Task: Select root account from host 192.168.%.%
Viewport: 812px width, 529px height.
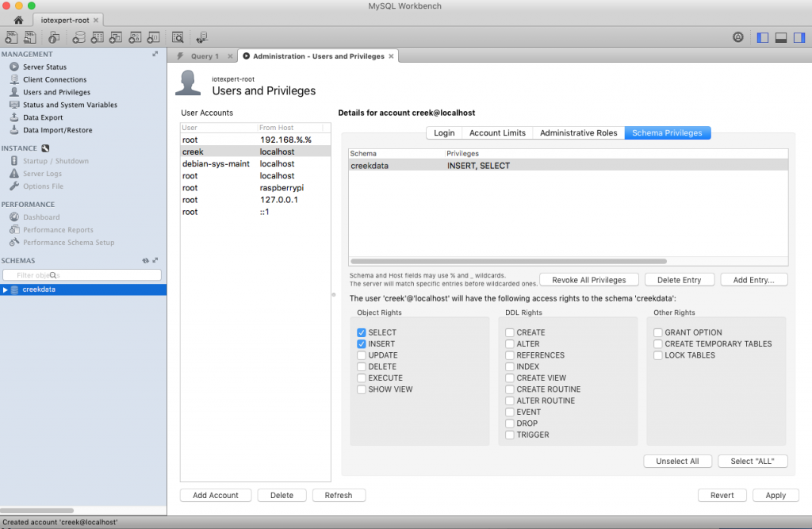Action: point(255,140)
